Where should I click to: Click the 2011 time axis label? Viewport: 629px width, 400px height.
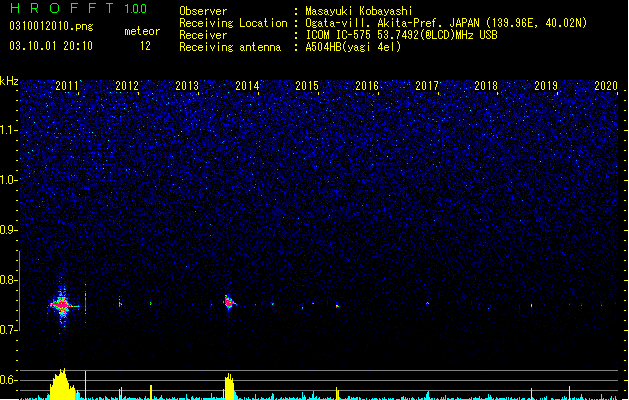[x=67, y=86]
